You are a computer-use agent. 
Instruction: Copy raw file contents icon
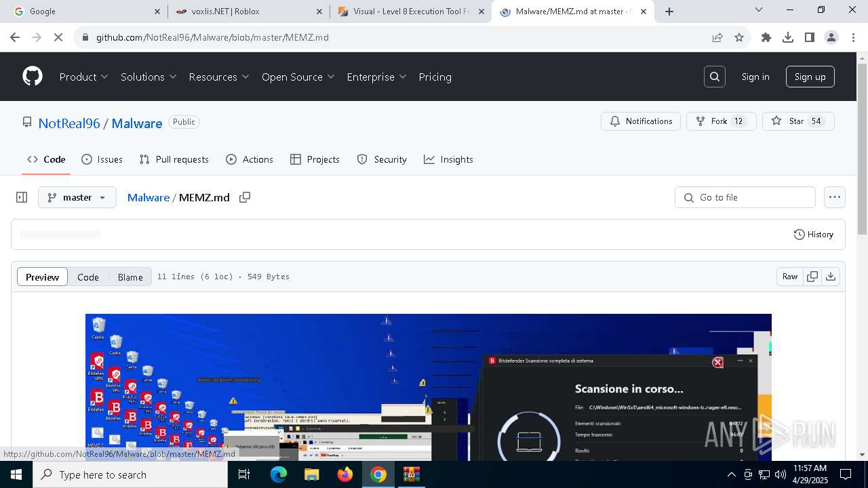click(x=812, y=277)
